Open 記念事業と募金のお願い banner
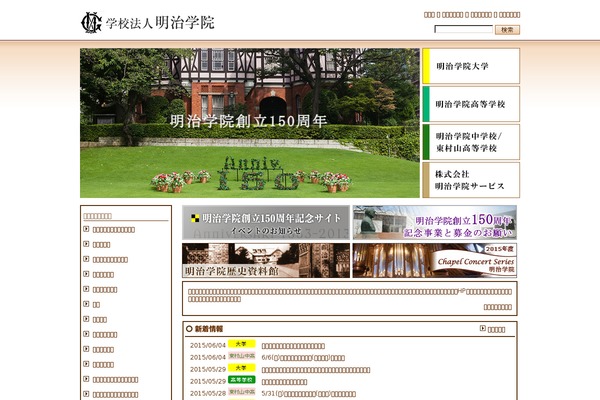Screen dimensions: 600x400 (x=435, y=222)
